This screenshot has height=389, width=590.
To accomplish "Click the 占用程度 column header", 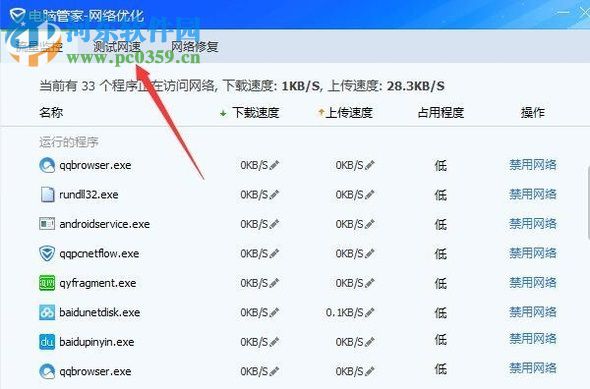I will [441, 112].
